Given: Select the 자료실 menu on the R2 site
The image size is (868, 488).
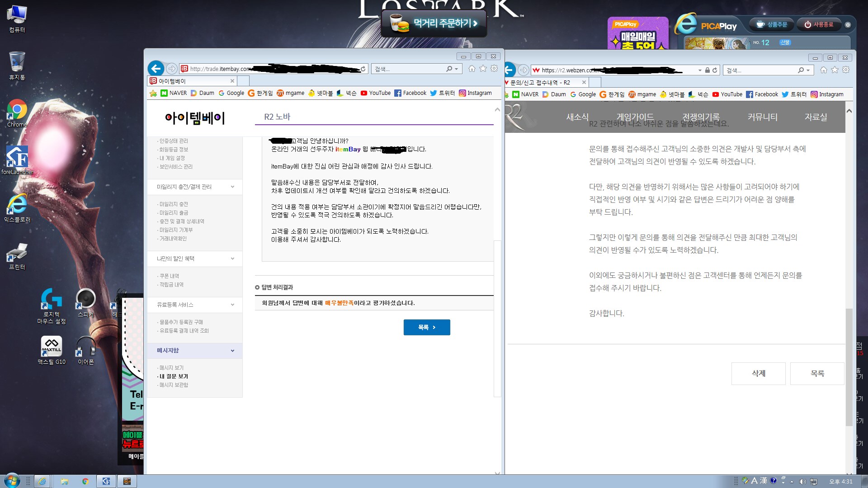Looking at the screenshot, I should pyautogui.click(x=816, y=117).
